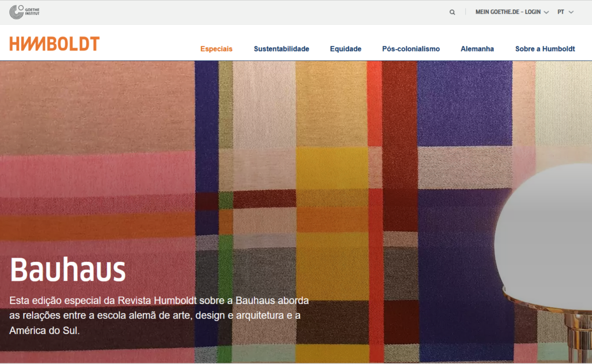Open the Pós-colonialismo menu item
Image resolution: width=592 pixels, height=364 pixels.
coord(411,49)
